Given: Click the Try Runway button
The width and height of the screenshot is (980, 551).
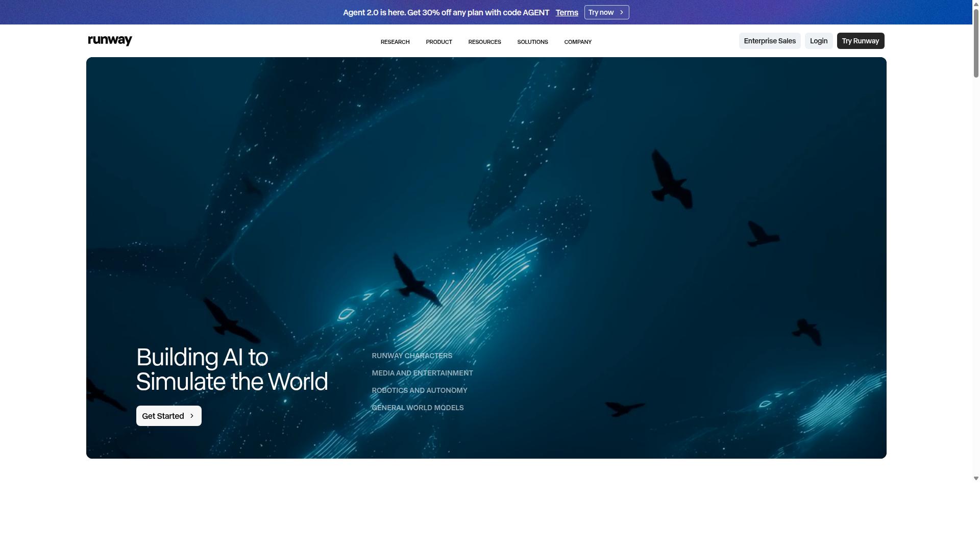Looking at the screenshot, I should [861, 41].
